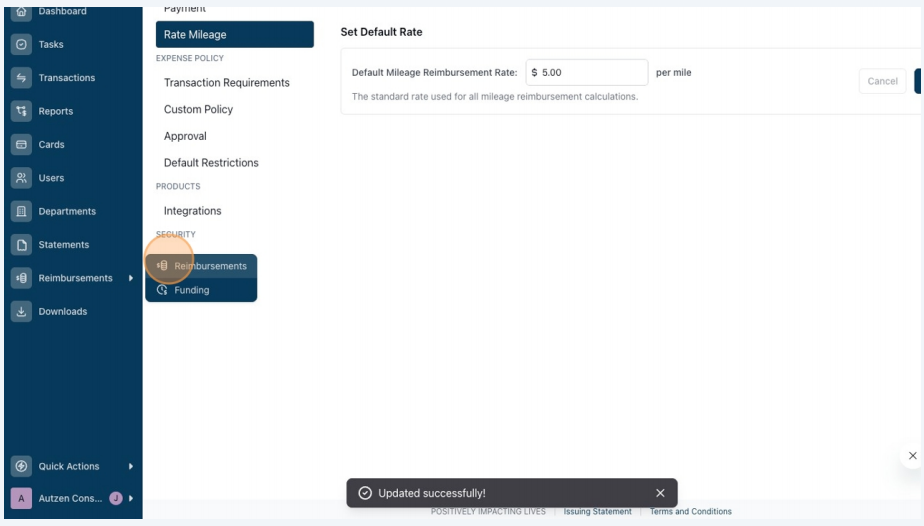924x526 pixels.
Task: Click the Default Mileage Reimbursement Rate field
Action: click(586, 72)
